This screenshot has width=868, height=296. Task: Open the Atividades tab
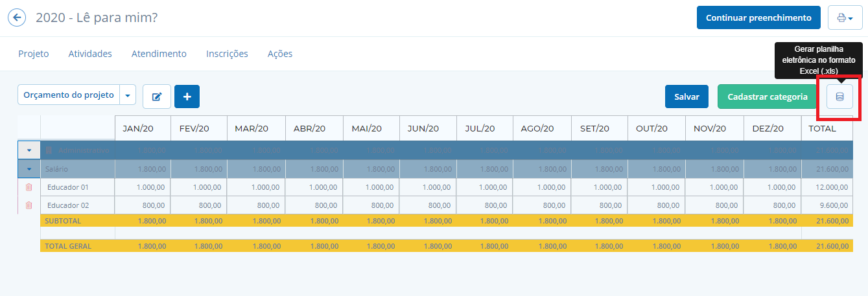pyautogui.click(x=90, y=54)
